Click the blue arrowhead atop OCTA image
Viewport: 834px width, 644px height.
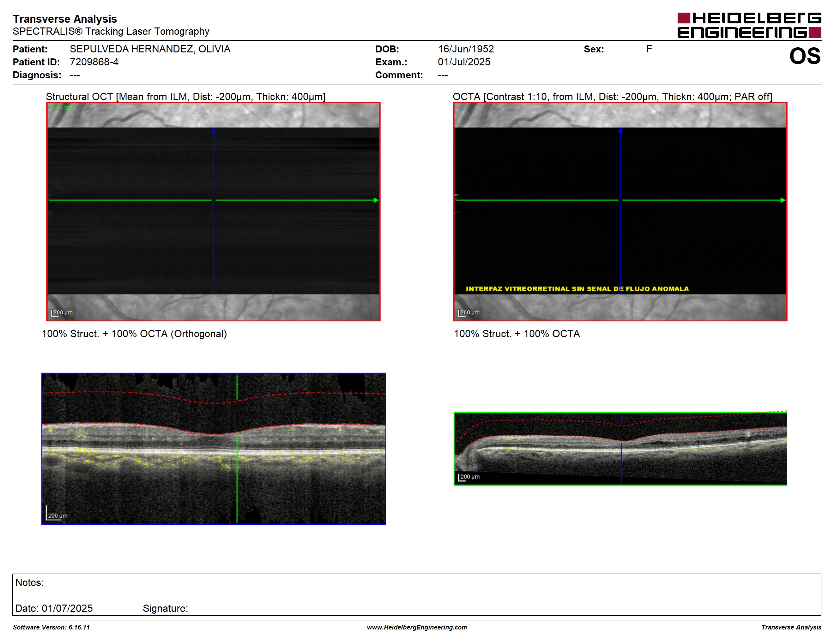(x=620, y=130)
